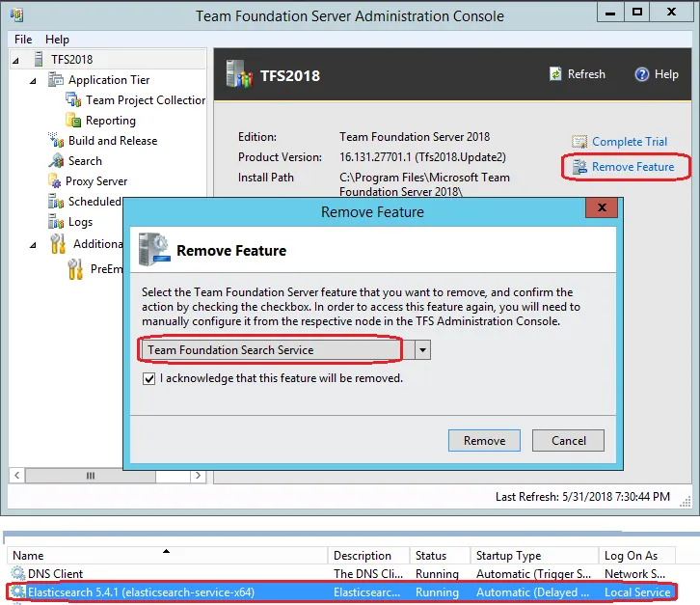
Task: Select the Reporting tree item
Action: [x=111, y=121]
